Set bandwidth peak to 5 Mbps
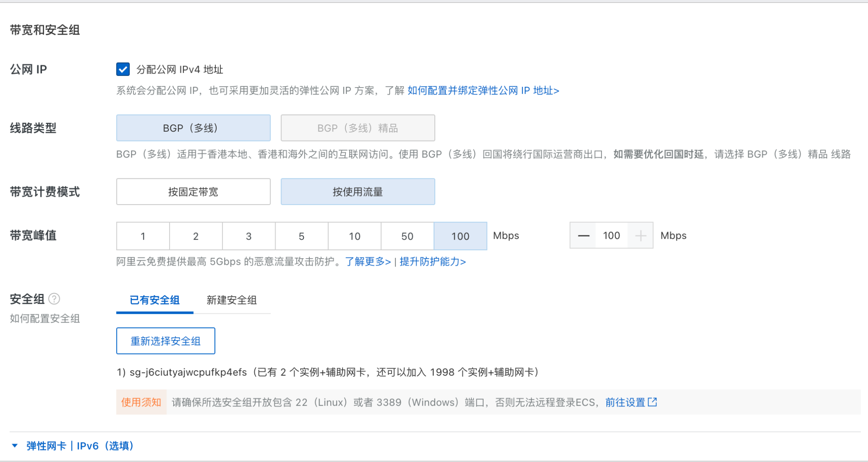The width and height of the screenshot is (868, 462). 302,236
